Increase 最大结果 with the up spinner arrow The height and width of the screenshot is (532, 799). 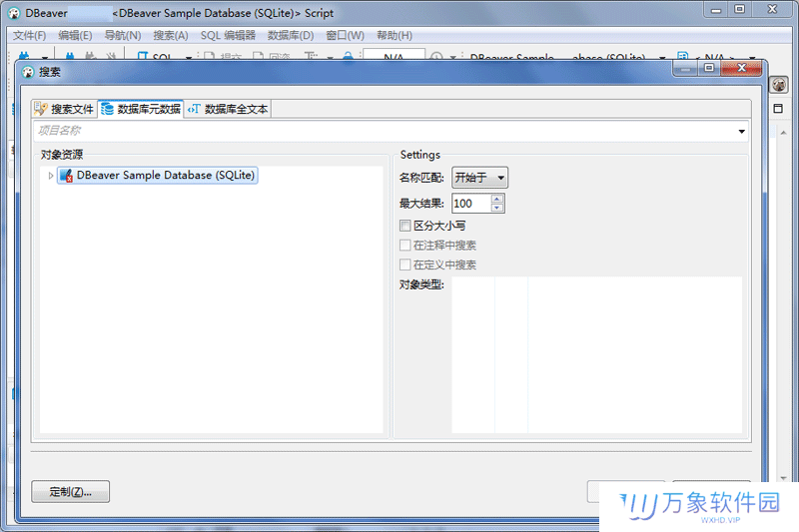(x=497, y=199)
